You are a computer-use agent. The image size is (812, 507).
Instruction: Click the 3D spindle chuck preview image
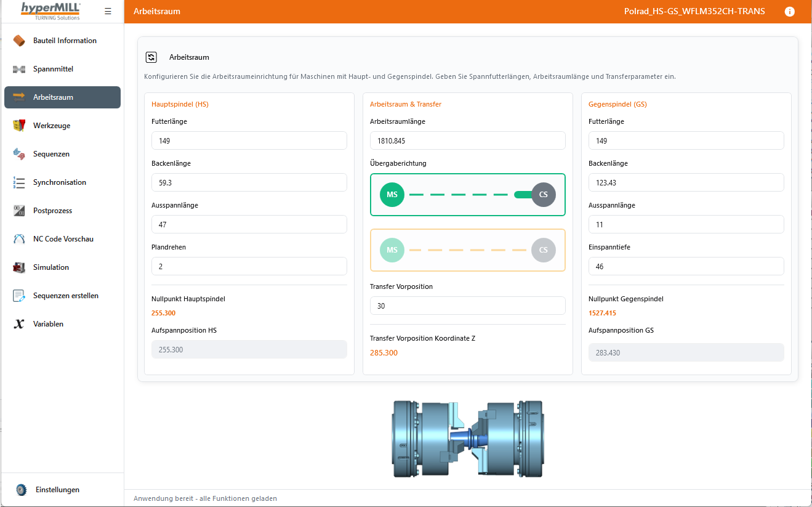[468, 438]
